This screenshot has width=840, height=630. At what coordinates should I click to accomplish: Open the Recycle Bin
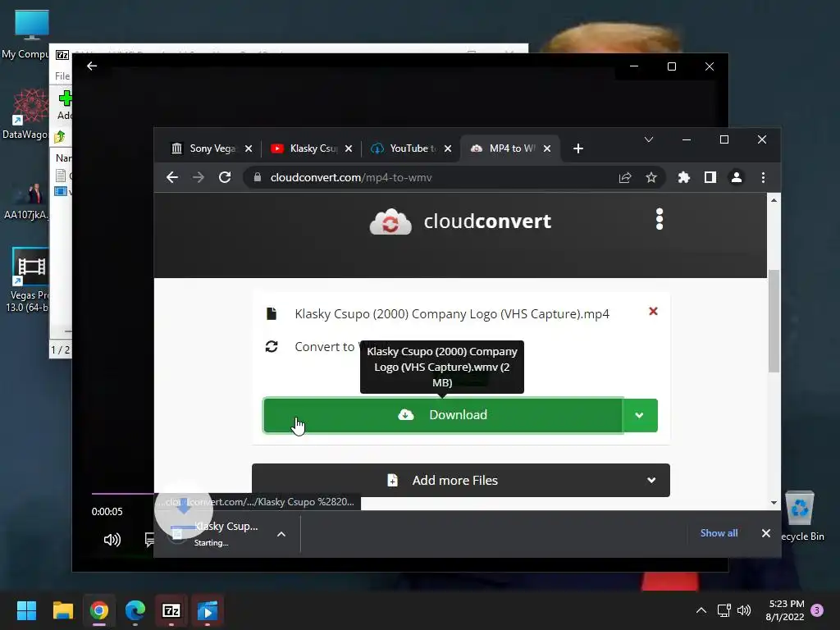[801, 517]
